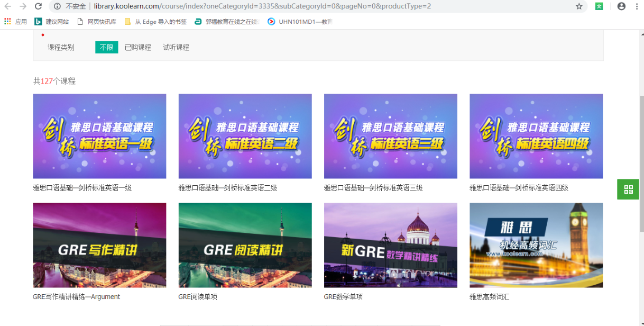Select the 不限 course type filter
The image size is (644, 326).
tap(106, 47)
